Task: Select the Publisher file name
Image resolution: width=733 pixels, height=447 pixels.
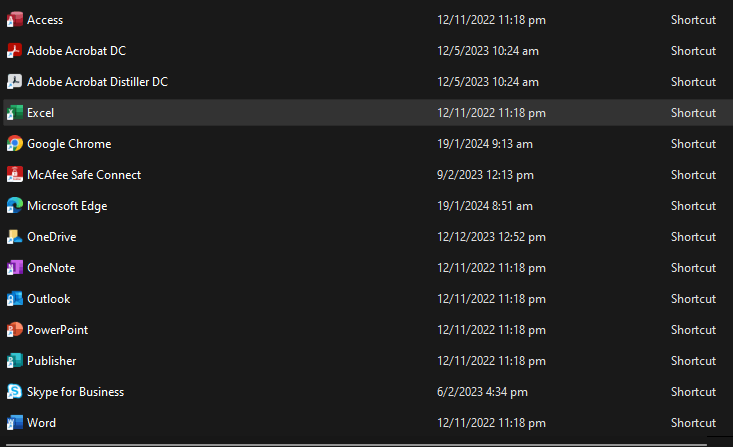Action: (x=51, y=361)
